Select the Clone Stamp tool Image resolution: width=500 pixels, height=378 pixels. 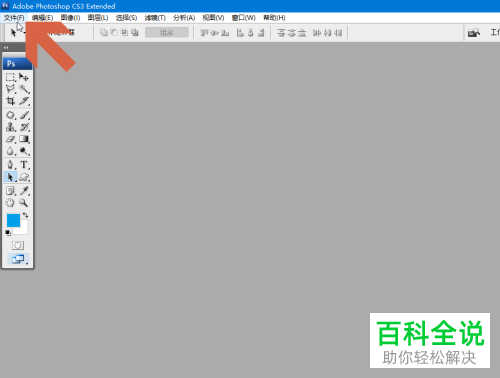click(x=10, y=127)
